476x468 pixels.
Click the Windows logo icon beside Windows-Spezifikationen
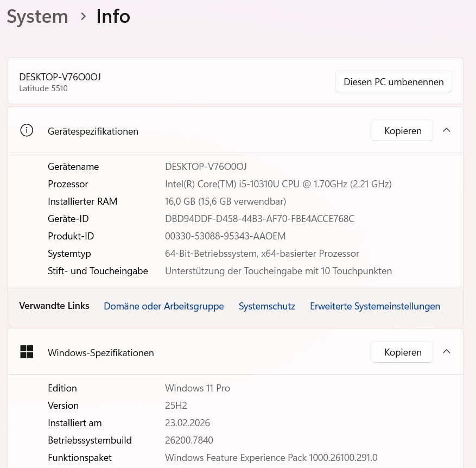click(27, 352)
